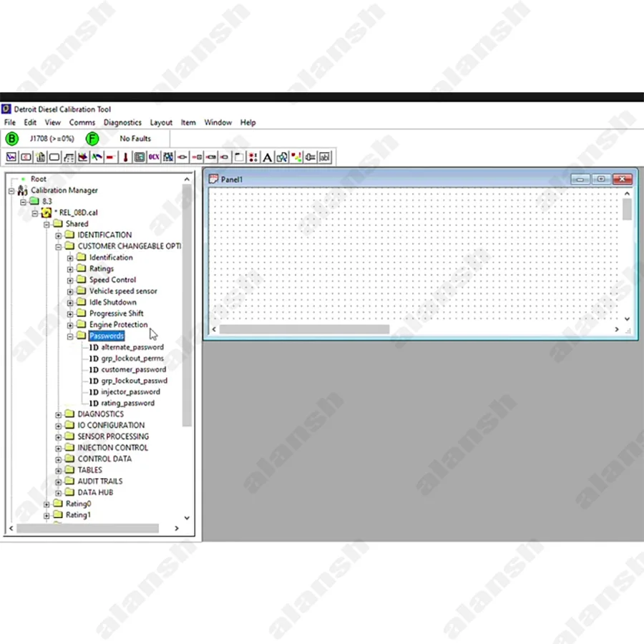Click the green F faults indicator
This screenshot has width=644, height=644.
click(x=92, y=139)
